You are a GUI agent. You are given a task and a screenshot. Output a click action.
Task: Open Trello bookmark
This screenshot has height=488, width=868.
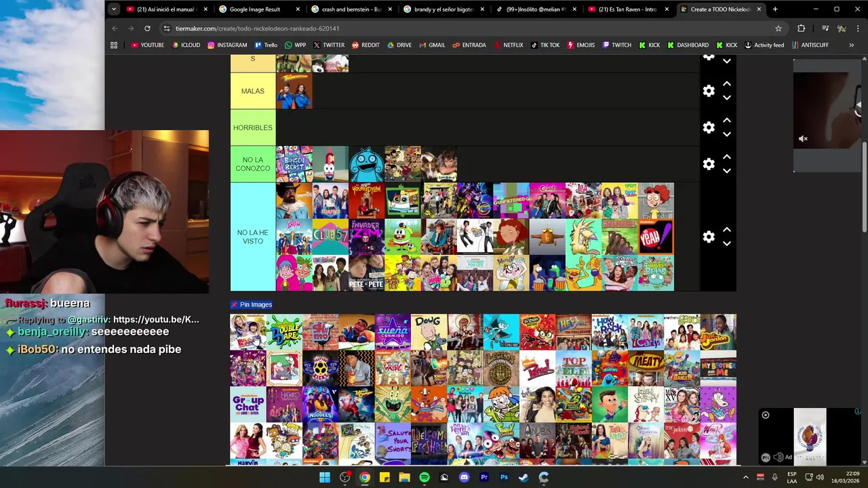tap(266, 45)
